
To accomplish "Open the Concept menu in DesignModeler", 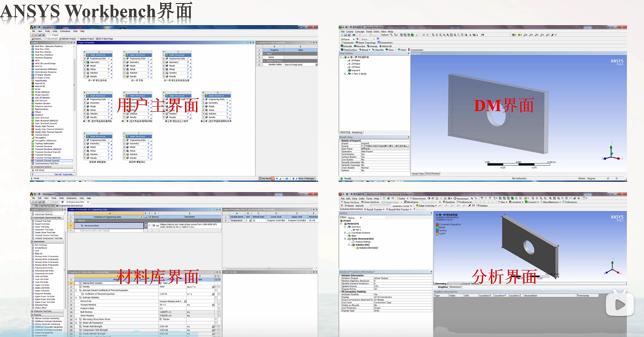I will pos(360,32).
